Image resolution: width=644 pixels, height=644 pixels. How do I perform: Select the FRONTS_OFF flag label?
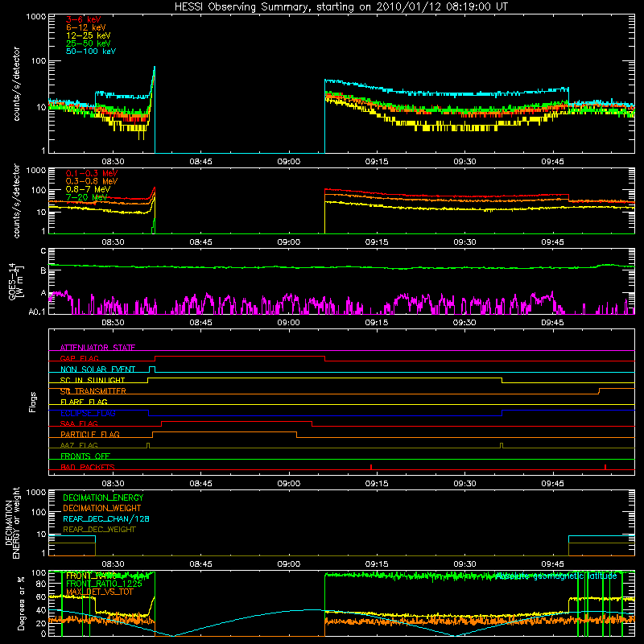(x=85, y=456)
